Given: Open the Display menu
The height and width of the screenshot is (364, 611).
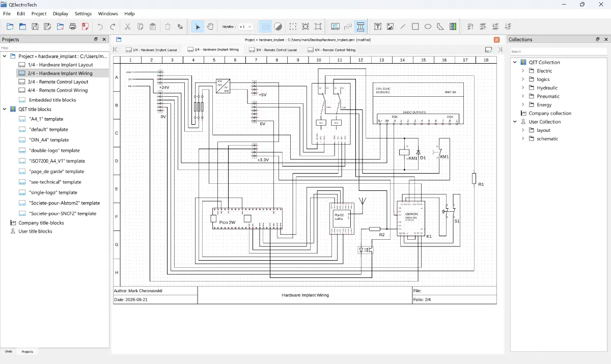Looking at the screenshot, I should click(61, 14).
